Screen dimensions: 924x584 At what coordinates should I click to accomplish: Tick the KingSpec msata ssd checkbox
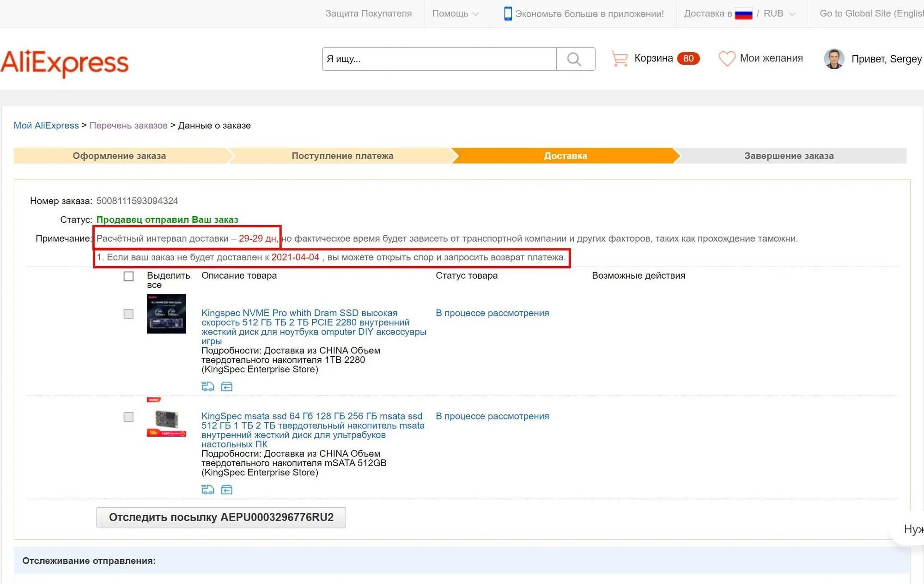coord(128,417)
